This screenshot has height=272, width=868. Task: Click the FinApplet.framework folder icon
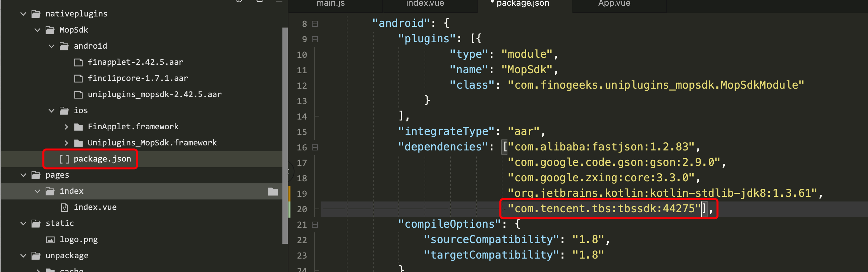tap(78, 127)
